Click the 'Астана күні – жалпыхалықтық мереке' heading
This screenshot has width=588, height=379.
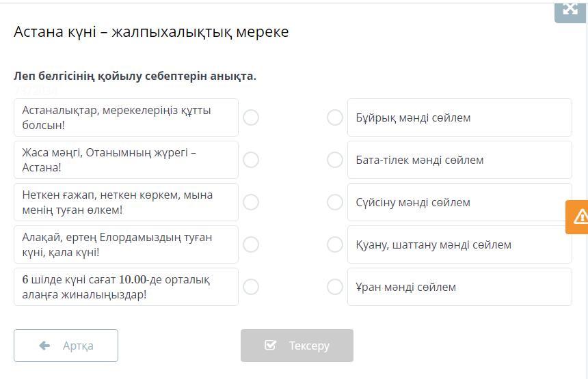point(151,31)
